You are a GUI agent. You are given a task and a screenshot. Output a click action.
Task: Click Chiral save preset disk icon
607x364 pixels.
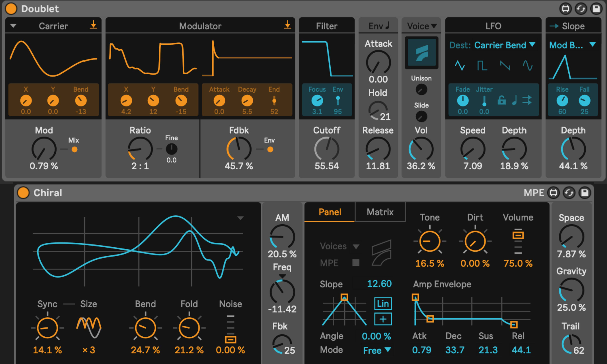point(585,193)
